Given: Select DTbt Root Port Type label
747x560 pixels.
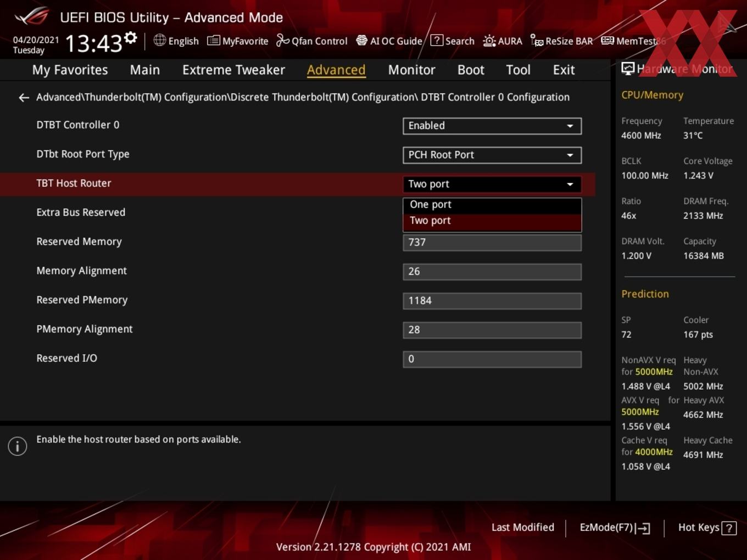Looking at the screenshot, I should click(x=83, y=154).
